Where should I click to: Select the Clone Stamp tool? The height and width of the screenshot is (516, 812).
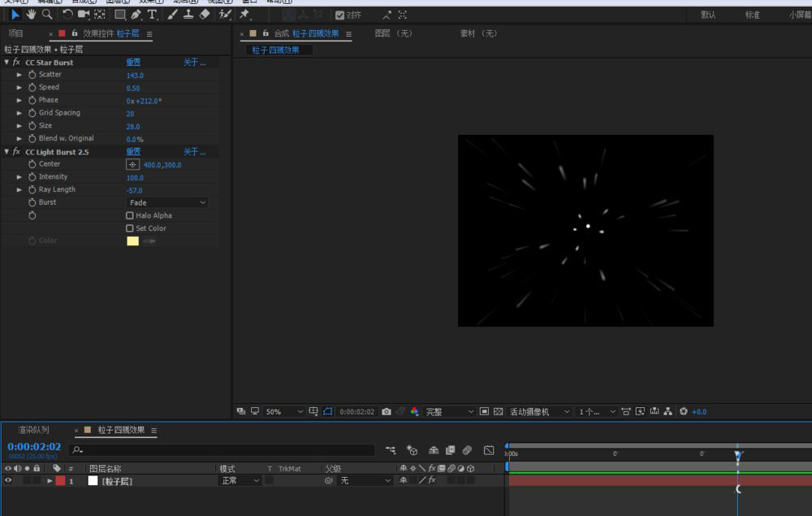(188, 15)
